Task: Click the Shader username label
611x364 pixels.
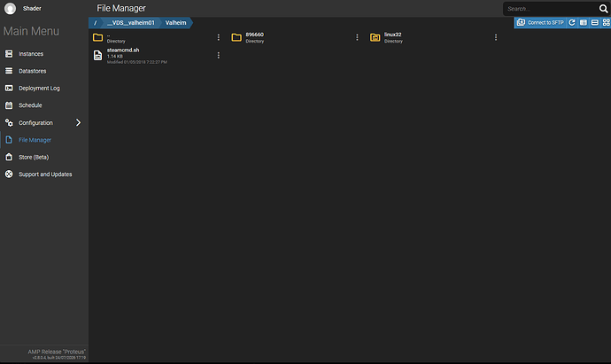Action: pos(32,8)
